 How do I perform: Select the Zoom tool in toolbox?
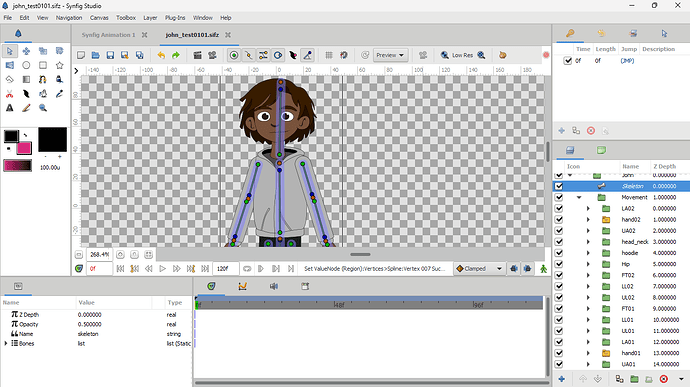43,108
